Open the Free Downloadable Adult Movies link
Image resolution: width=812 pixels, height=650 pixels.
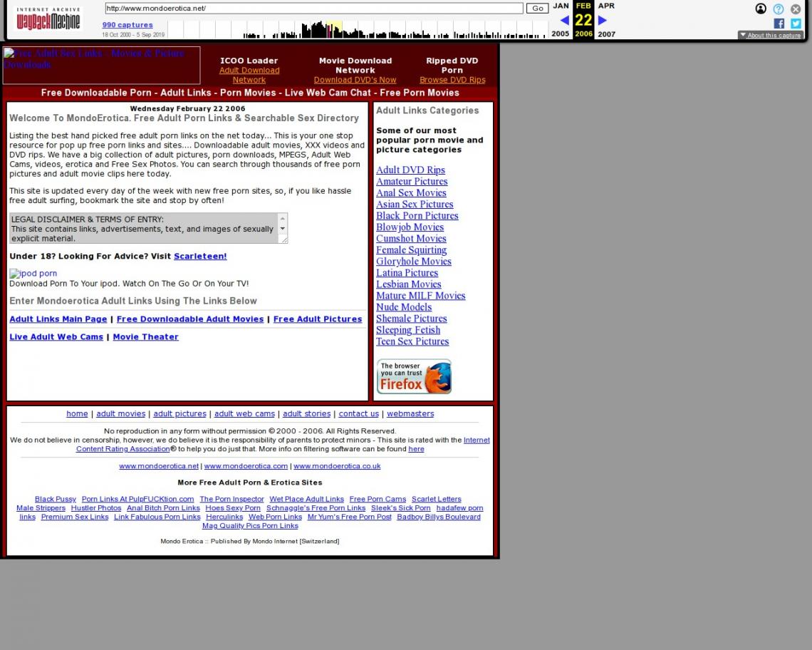[190, 319]
